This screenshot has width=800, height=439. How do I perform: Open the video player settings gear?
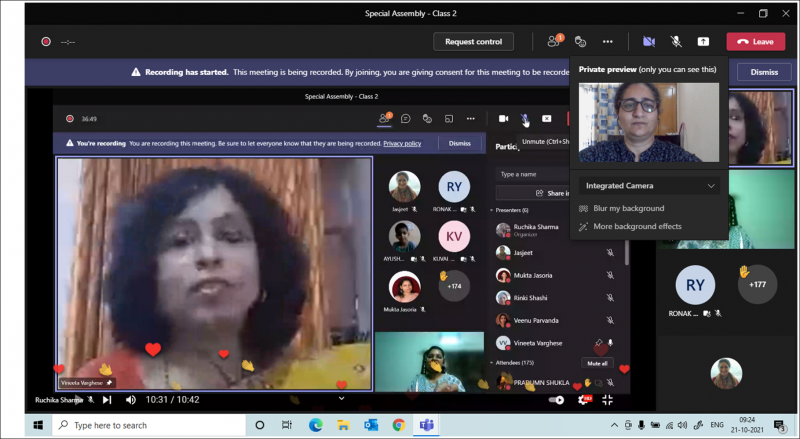(584, 400)
